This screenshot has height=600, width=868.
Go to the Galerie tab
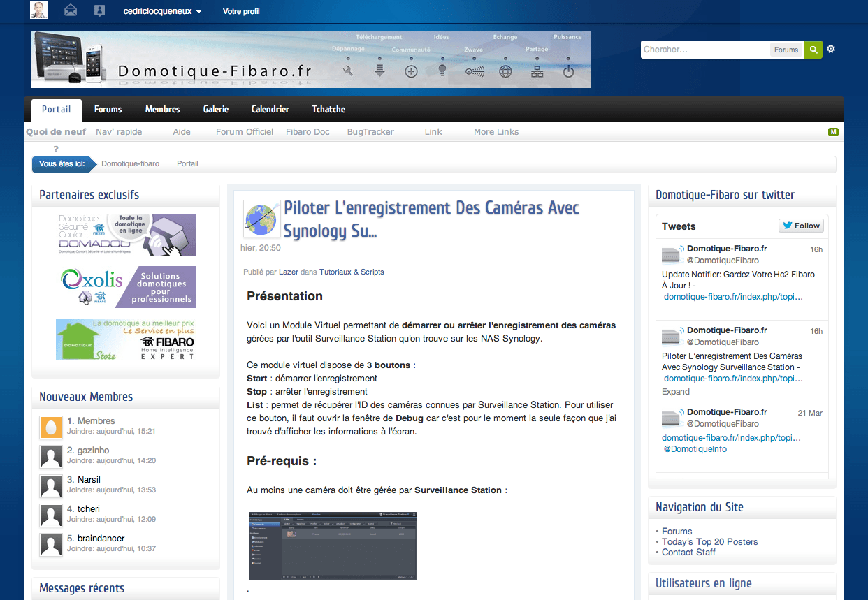pos(216,110)
